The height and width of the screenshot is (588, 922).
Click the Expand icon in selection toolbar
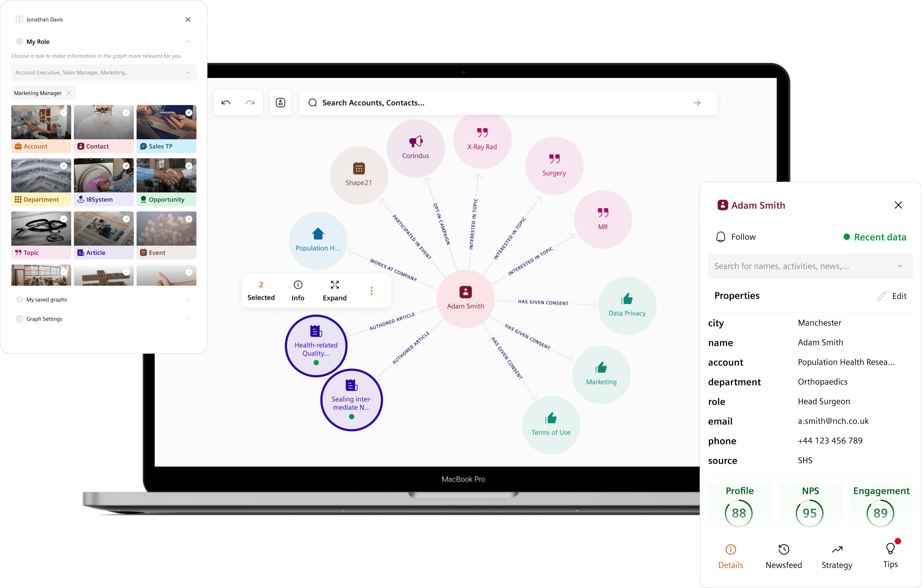[335, 285]
